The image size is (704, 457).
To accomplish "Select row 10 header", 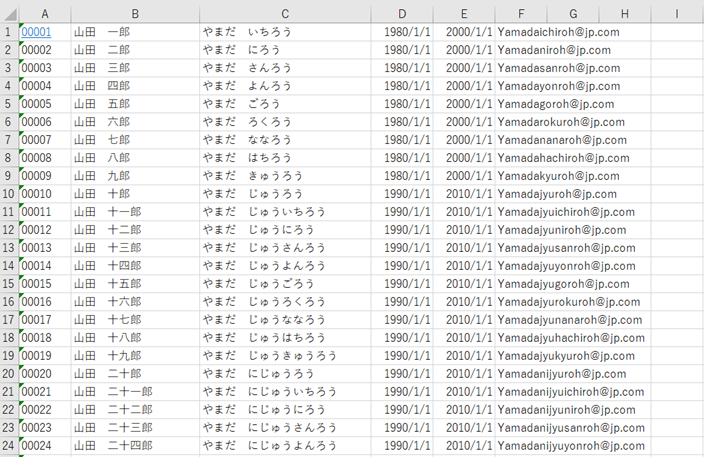I will 9,194.
